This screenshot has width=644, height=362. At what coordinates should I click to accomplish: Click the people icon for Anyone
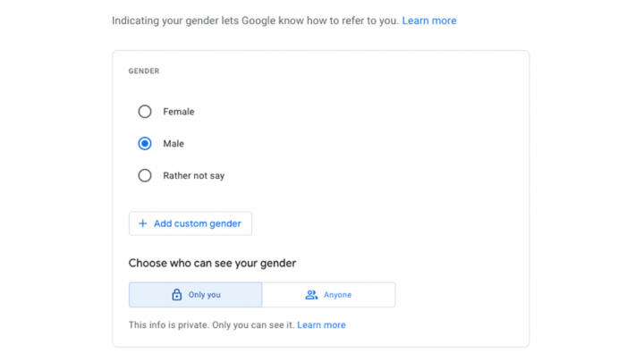point(311,295)
